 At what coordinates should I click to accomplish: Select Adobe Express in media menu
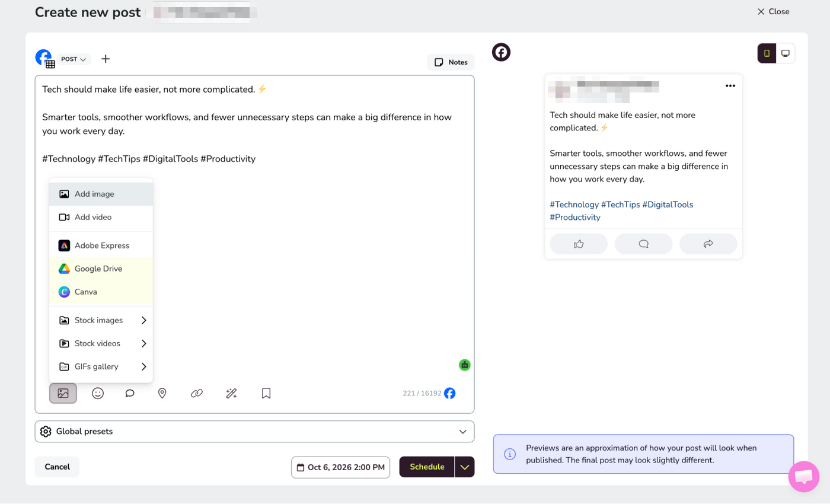point(101,245)
